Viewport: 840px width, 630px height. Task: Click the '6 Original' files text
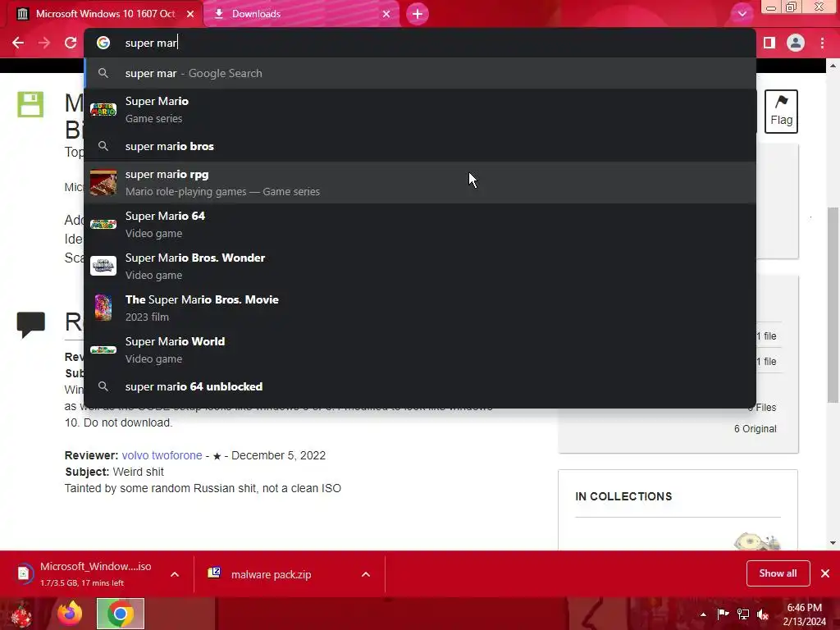[x=755, y=428]
